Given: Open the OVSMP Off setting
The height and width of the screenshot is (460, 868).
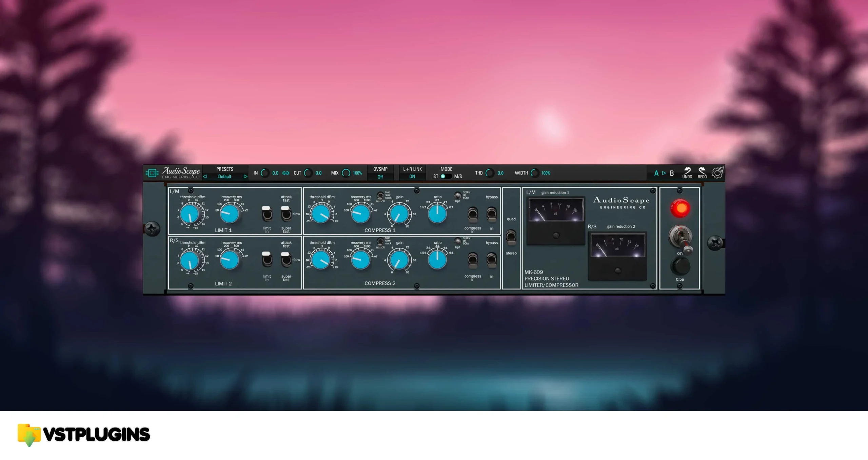Looking at the screenshot, I should pyautogui.click(x=380, y=177).
